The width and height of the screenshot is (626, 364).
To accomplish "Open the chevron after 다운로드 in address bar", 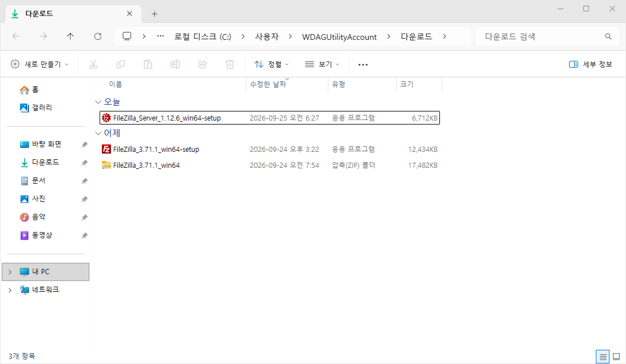I will tap(444, 36).
